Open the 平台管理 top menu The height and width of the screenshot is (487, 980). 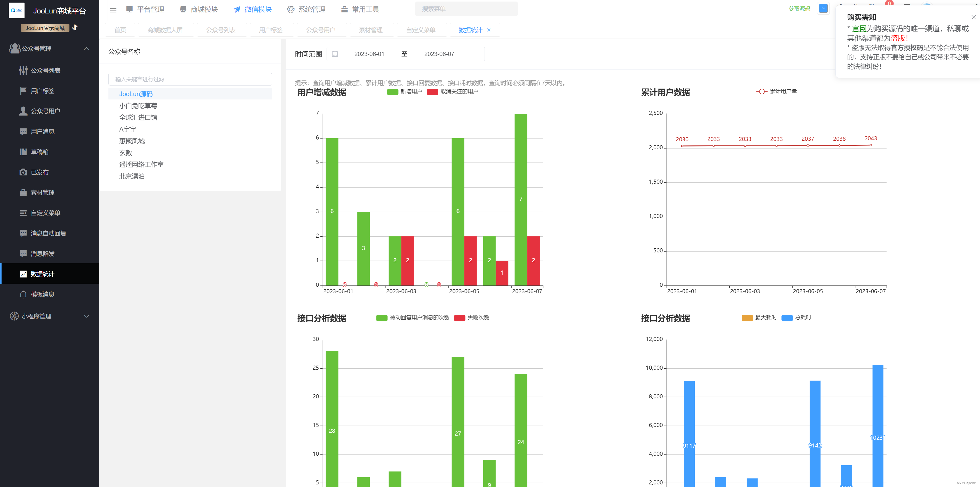click(x=145, y=9)
